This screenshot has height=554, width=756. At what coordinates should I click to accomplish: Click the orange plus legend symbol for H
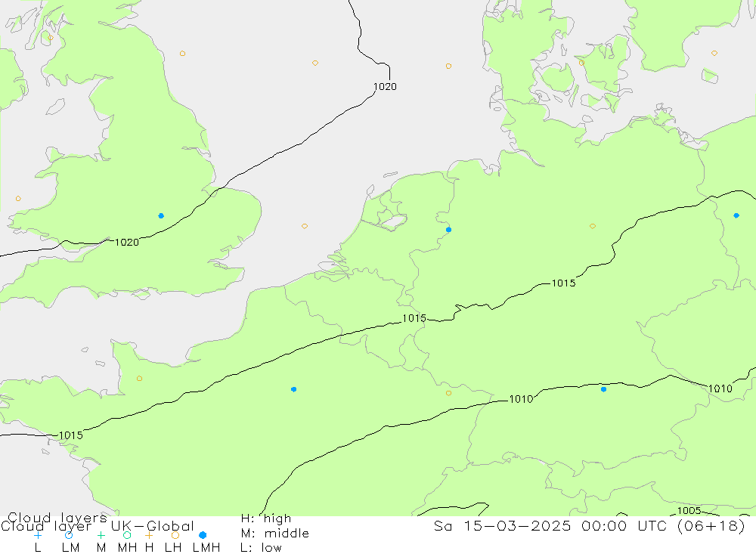click(149, 535)
